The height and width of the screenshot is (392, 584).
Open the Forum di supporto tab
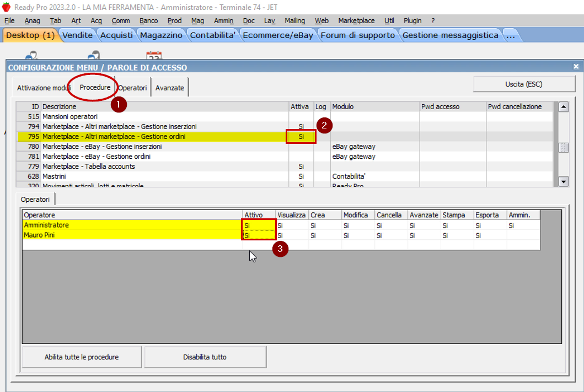point(357,35)
